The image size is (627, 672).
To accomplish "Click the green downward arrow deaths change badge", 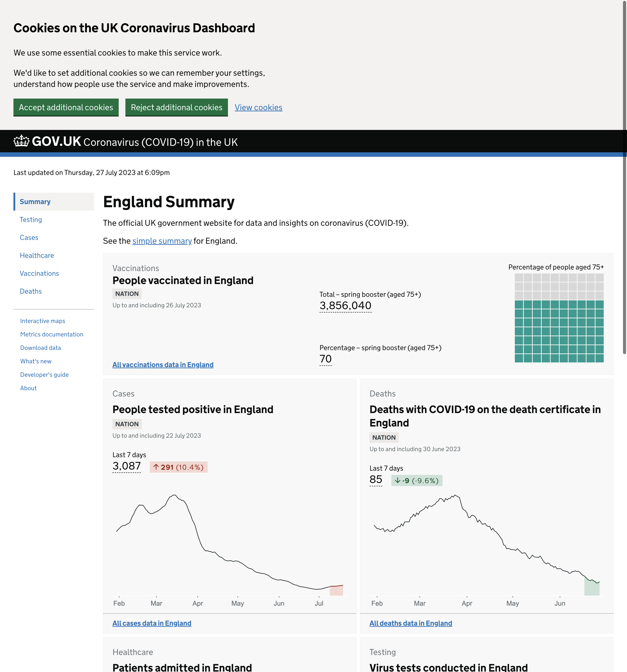I will [417, 481].
